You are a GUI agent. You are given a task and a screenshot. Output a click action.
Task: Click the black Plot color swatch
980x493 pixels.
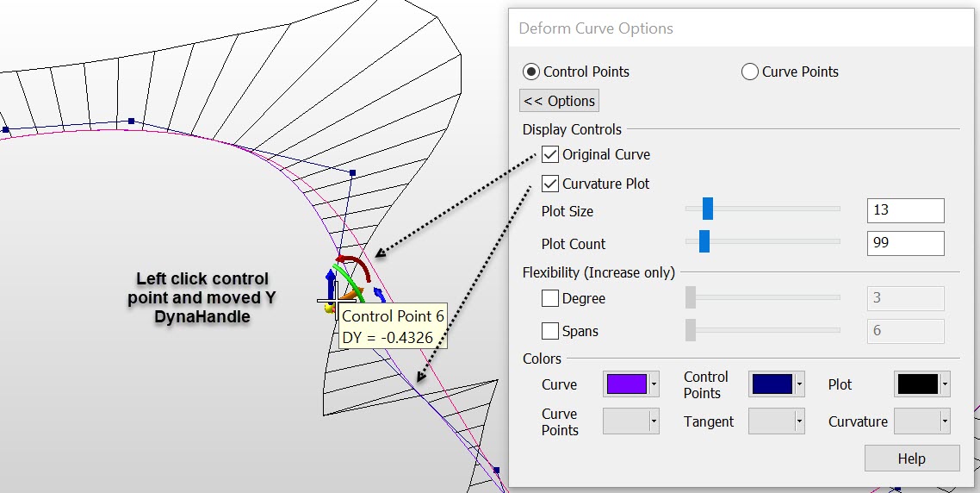[x=918, y=384]
